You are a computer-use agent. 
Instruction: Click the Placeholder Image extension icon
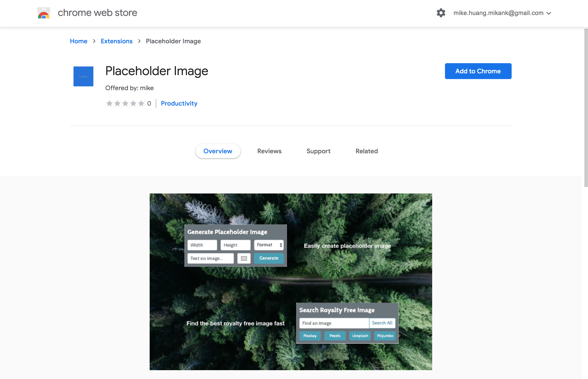(83, 76)
